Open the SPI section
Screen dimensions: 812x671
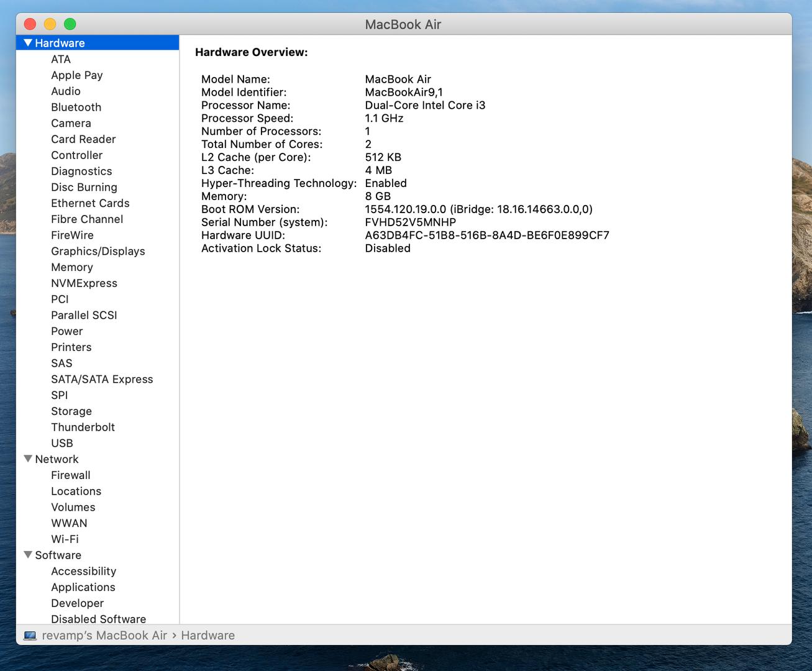click(x=60, y=395)
